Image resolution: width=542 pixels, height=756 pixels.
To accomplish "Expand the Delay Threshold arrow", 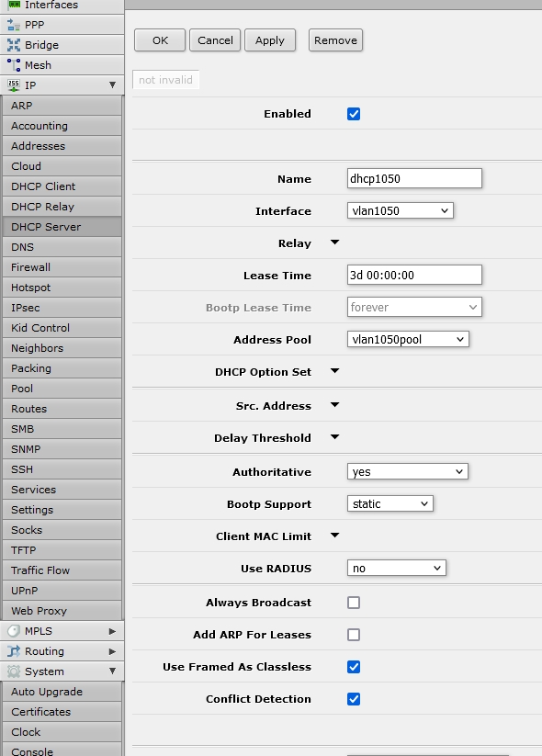I will click(334, 437).
